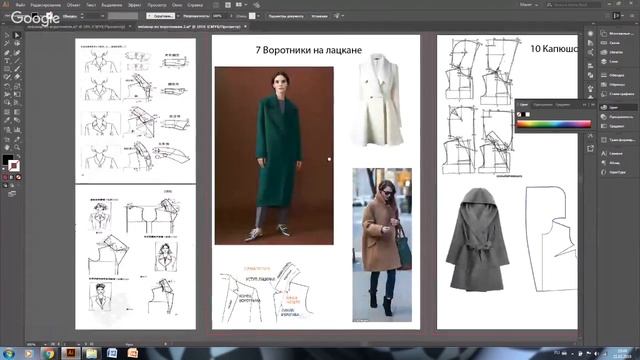Image resolution: width=640 pixels, height=360 pixels.
Task: Select the Column Graph tool
Action: point(17,129)
